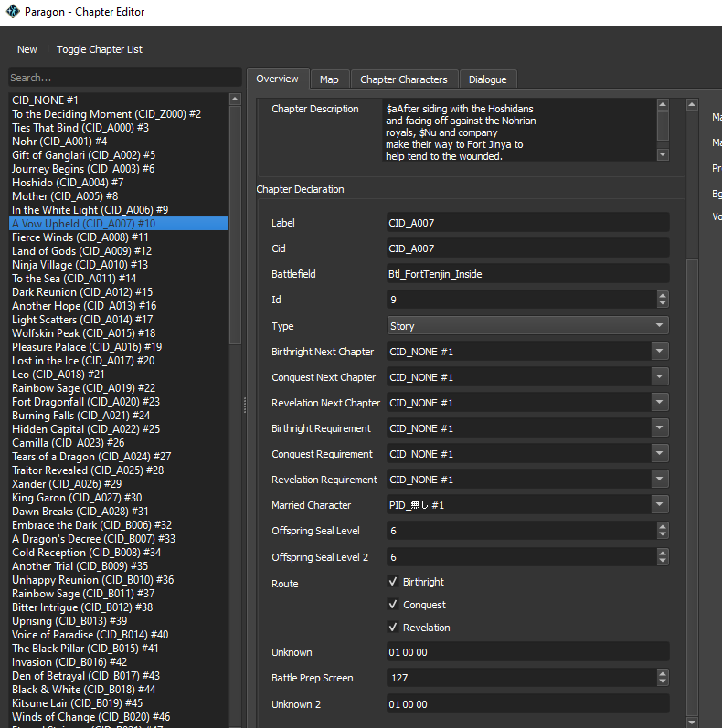The image size is (722, 728).
Task: Toggle the Birthright route checkbox
Action: click(393, 582)
